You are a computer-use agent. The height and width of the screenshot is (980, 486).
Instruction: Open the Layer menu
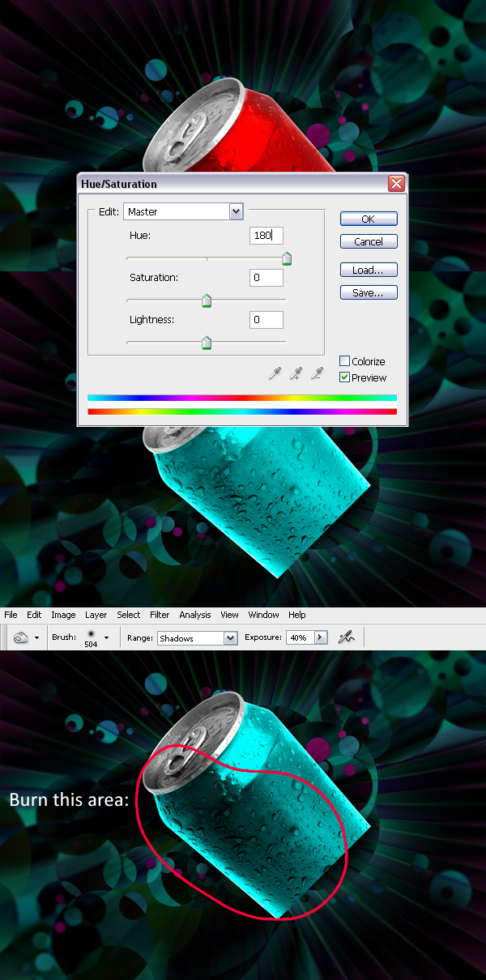point(96,615)
